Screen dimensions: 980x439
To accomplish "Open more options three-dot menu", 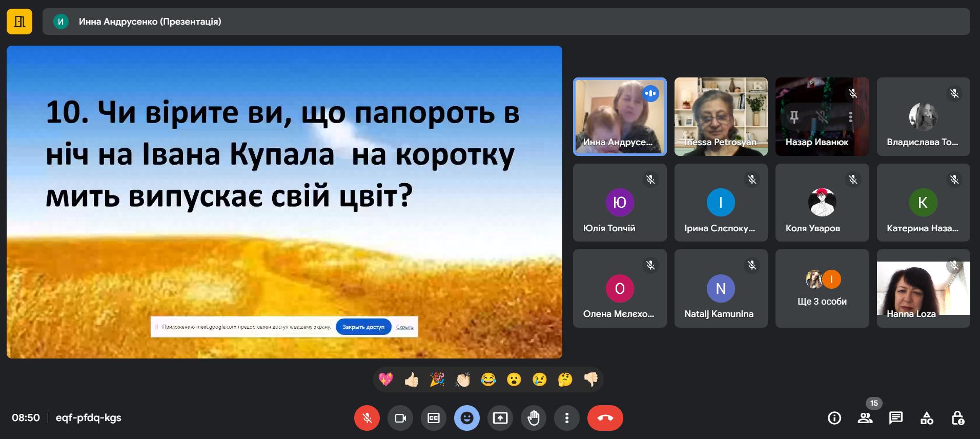I will pos(567,418).
